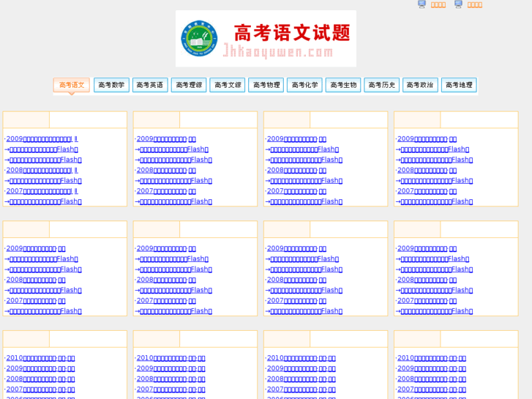Switch to the 高考数学 tab
Image resolution: width=532 pixels, height=399 pixels.
coord(111,85)
